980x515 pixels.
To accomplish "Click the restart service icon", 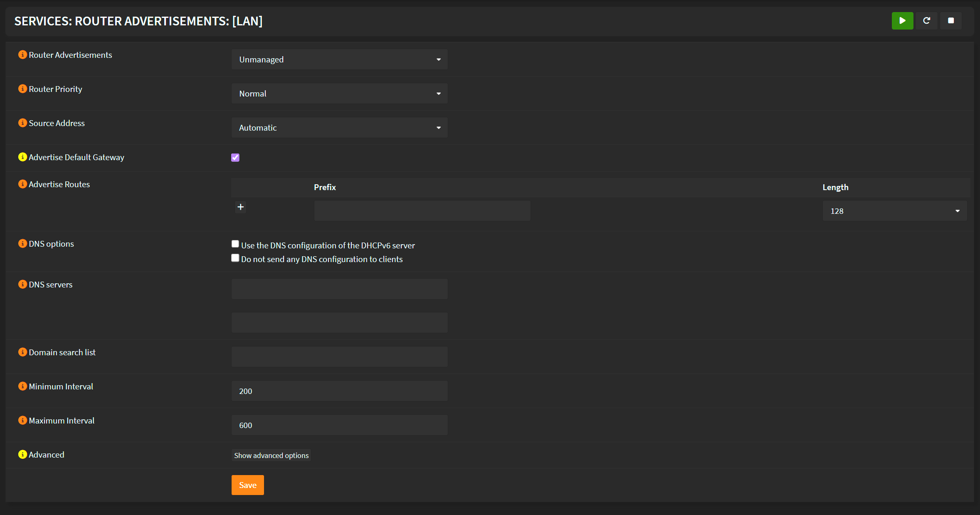I will [x=926, y=21].
